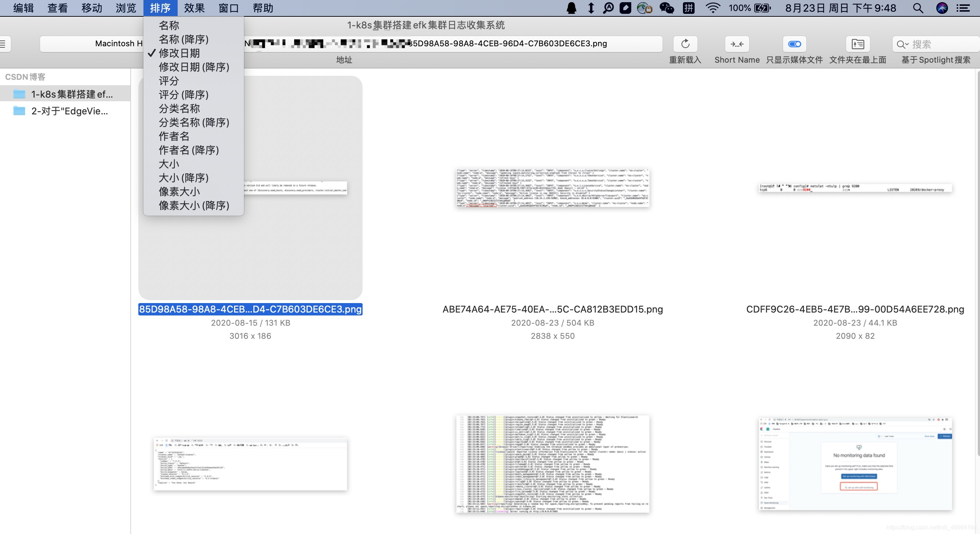Click the No monitoring data found thumbnail
980x534 pixels.
pos(855,463)
